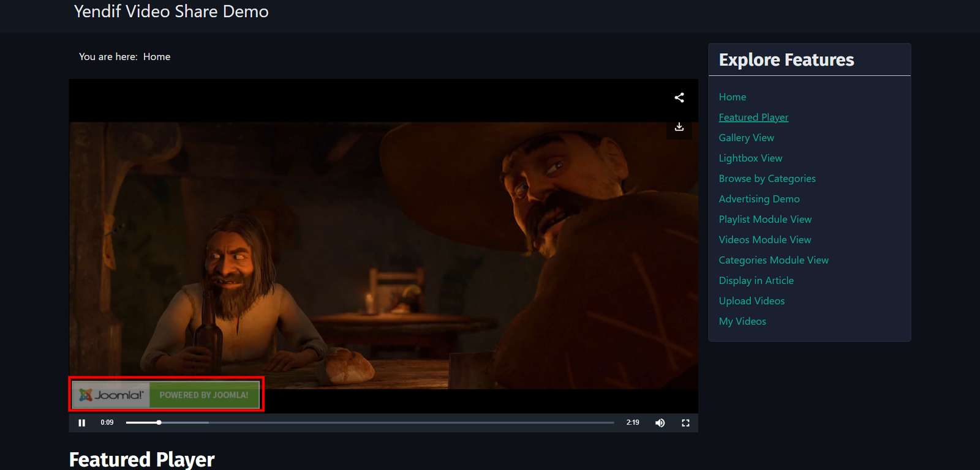Image resolution: width=980 pixels, height=470 pixels.
Task: Click the 0:09 elapsed time readout
Action: (x=107, y=423)
